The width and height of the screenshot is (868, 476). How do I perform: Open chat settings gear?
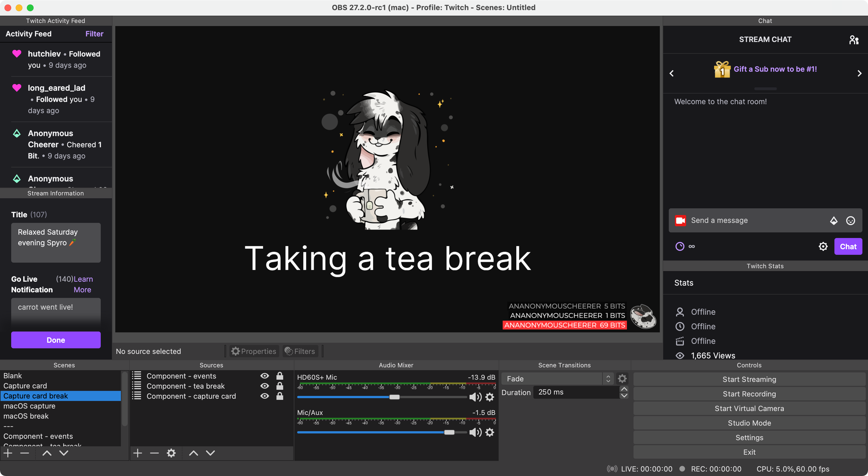823,246
